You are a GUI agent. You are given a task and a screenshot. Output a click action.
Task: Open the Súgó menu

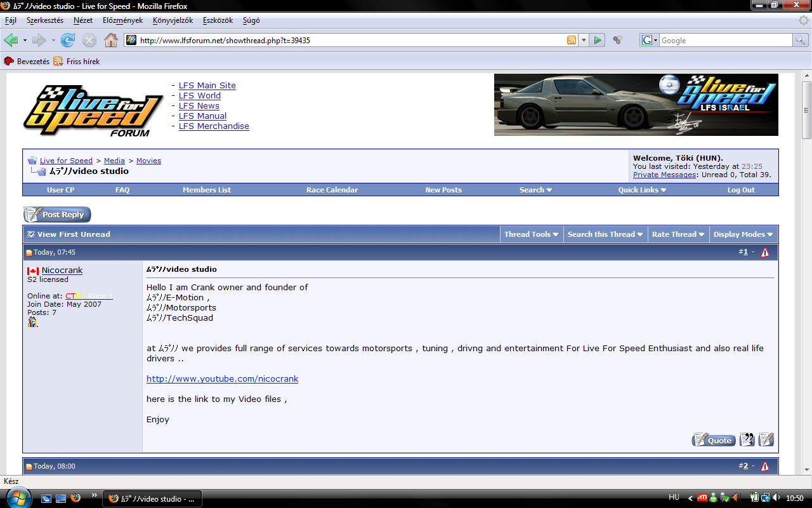[x=251, y=20]
